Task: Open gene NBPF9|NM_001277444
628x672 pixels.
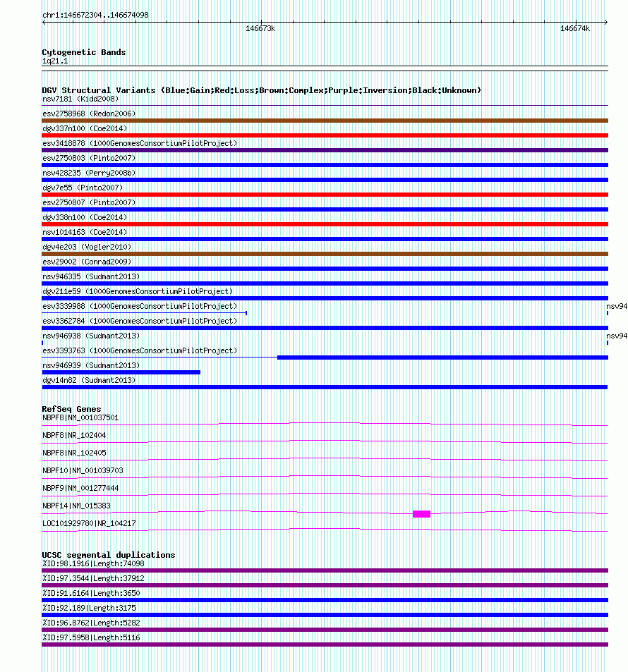Action: coord(80,488)
